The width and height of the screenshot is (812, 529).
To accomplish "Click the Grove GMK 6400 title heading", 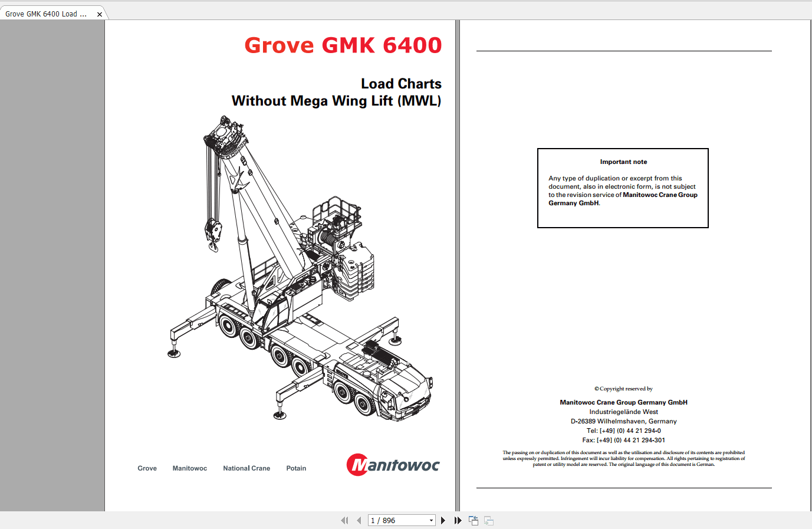I will [343, 45].
